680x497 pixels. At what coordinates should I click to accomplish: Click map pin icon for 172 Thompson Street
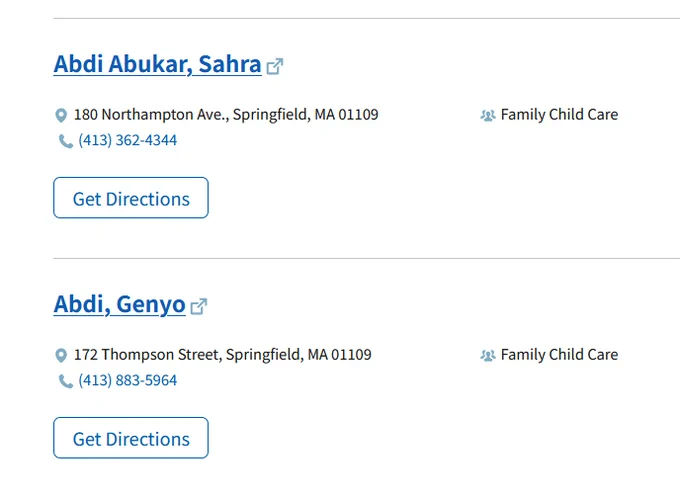(x=61, y=355)
